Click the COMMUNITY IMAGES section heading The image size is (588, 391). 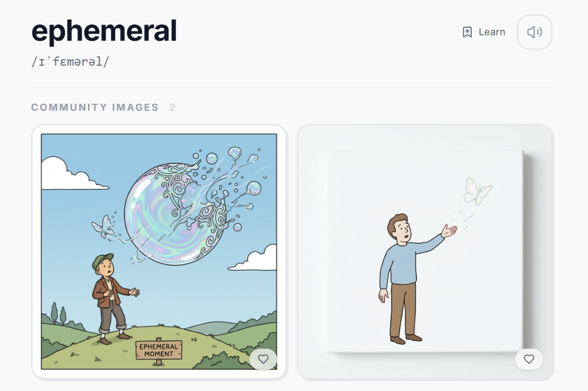click(x=95, y=108)
